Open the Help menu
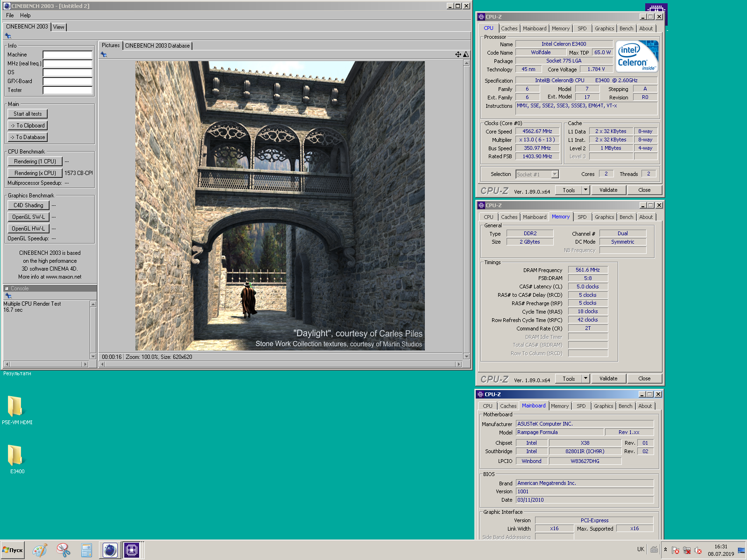Image resolution: width=747 pixels, height=560 pixels. click(25, 15)
